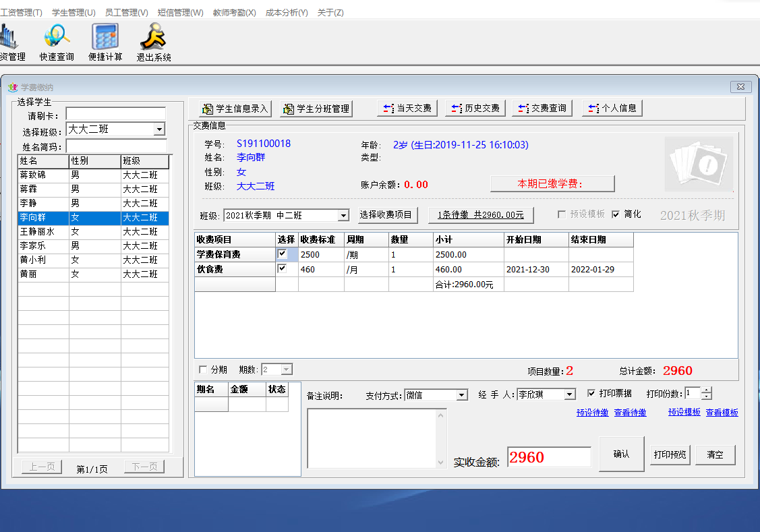
Task: Open the 学生管理 menu
Action: tap(74, 13)
